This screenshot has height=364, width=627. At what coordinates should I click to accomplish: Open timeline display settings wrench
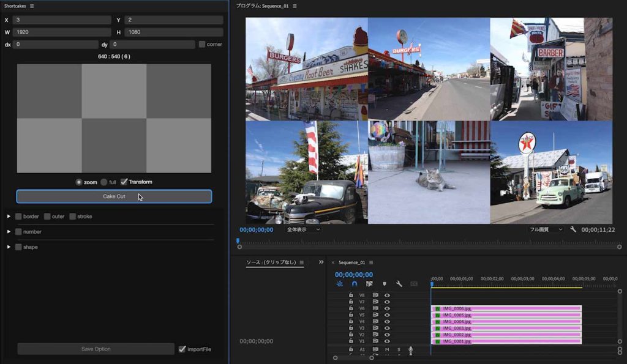(x=399, y=284)
